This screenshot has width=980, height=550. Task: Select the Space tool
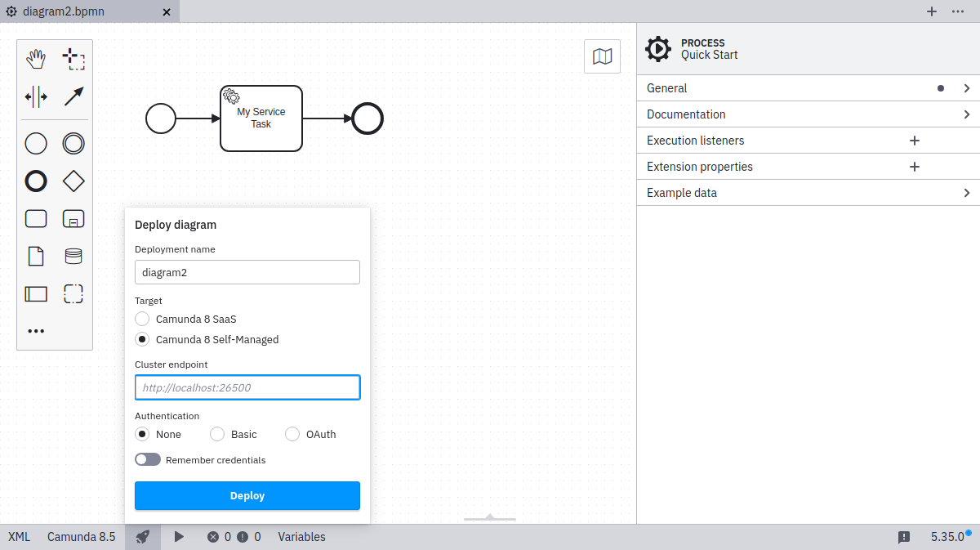[x=36, y=96]
